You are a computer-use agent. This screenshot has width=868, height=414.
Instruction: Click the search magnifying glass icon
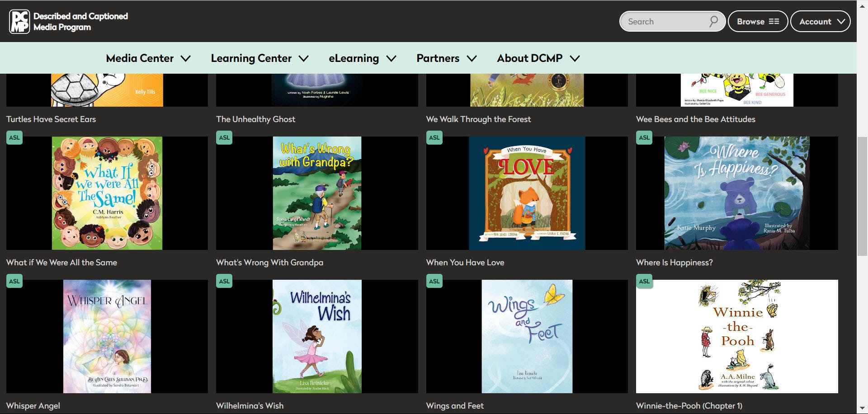click(x=713, y=21)
